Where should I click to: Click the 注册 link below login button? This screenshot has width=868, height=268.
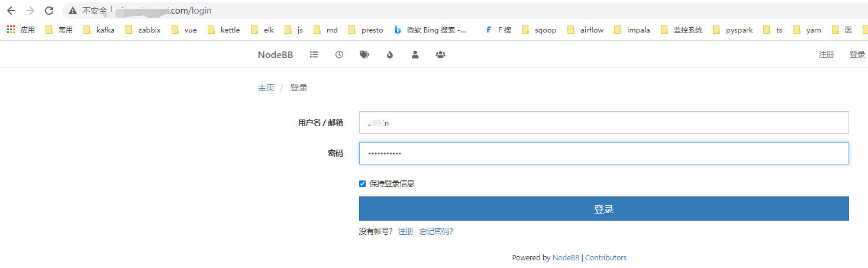tap(406, 231)
